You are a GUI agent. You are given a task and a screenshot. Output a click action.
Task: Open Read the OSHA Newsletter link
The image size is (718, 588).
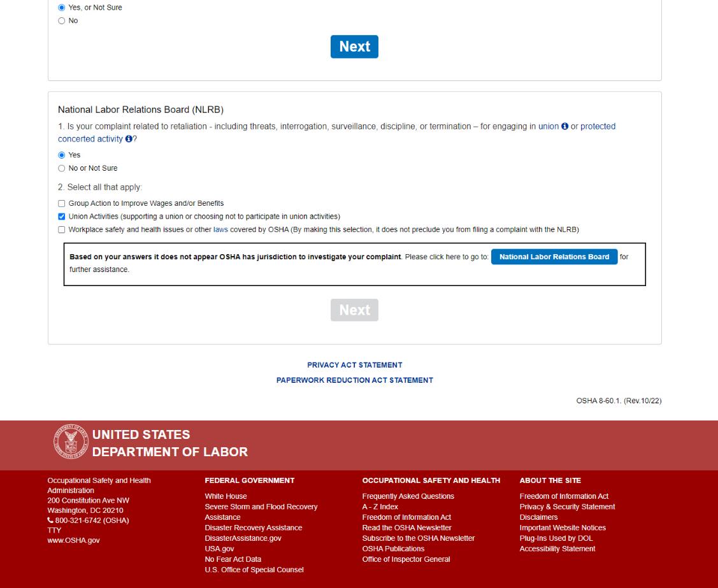(x=406, y=528)
